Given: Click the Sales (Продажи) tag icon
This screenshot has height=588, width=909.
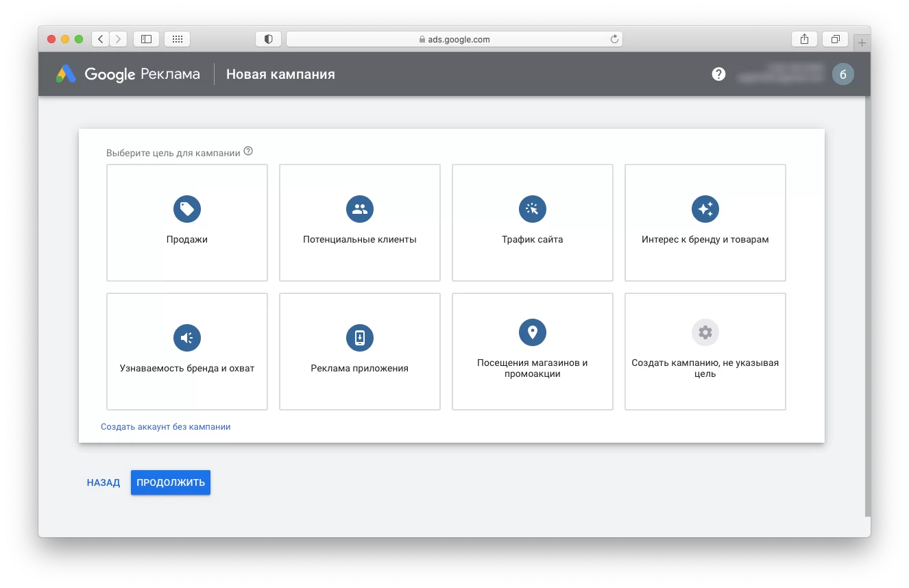Looking at the screenshot, I should (187, 208).
